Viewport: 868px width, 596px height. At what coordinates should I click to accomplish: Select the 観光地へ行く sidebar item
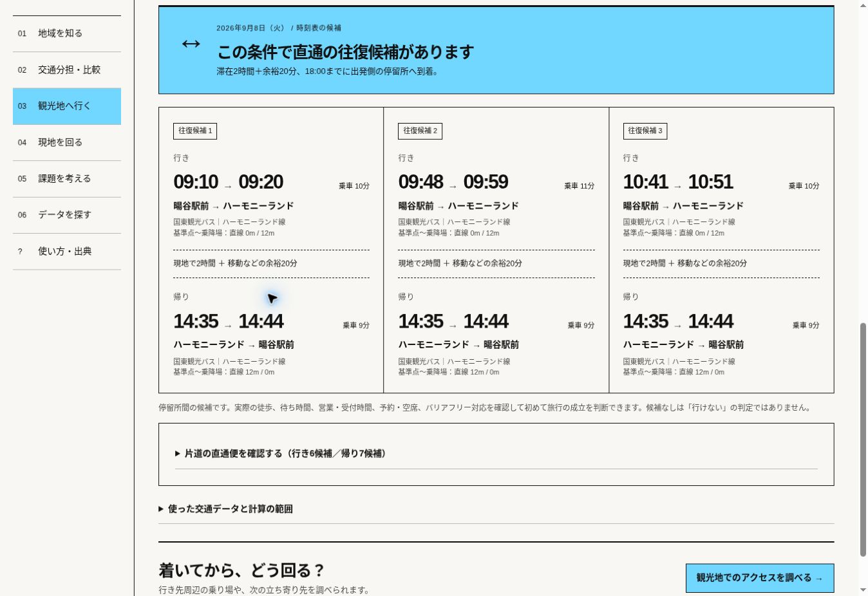point(67,106)
